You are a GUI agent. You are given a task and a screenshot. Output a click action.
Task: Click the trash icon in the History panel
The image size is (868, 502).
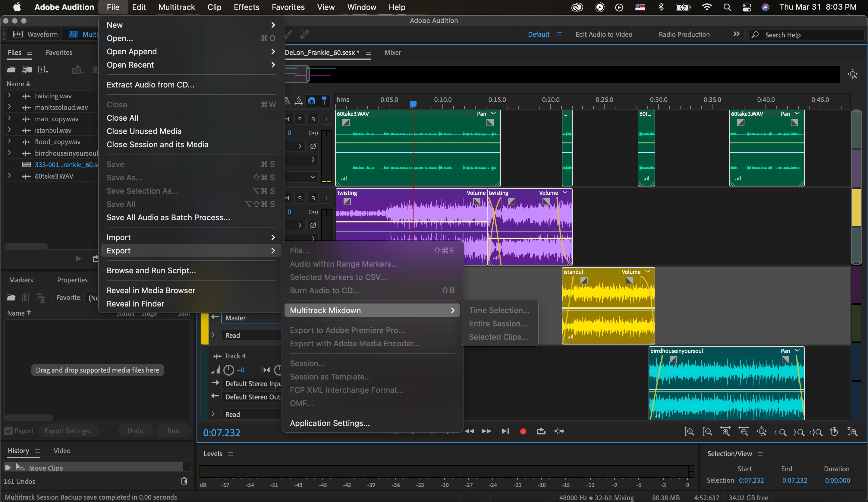[x=184, y=481]
